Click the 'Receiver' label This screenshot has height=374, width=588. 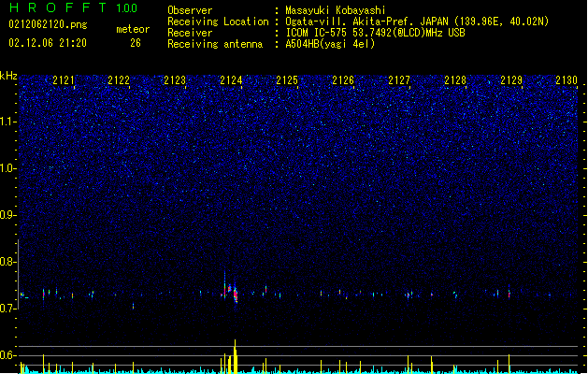[x=190, y=33]
